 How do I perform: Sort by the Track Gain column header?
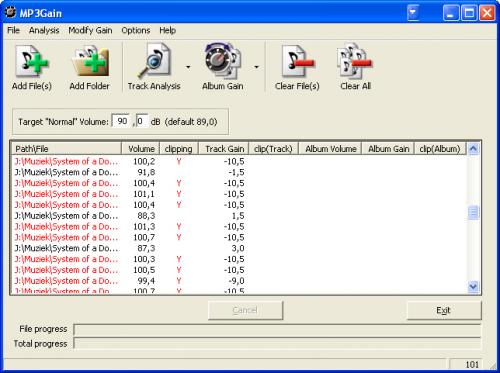[x=224, y=149]
